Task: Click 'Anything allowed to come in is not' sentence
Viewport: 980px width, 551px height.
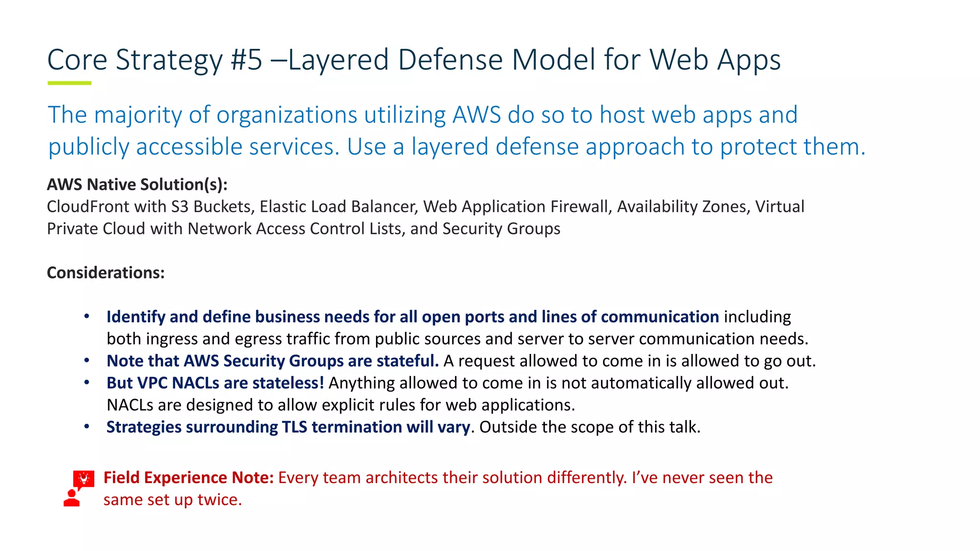Action: pos(558,383)
